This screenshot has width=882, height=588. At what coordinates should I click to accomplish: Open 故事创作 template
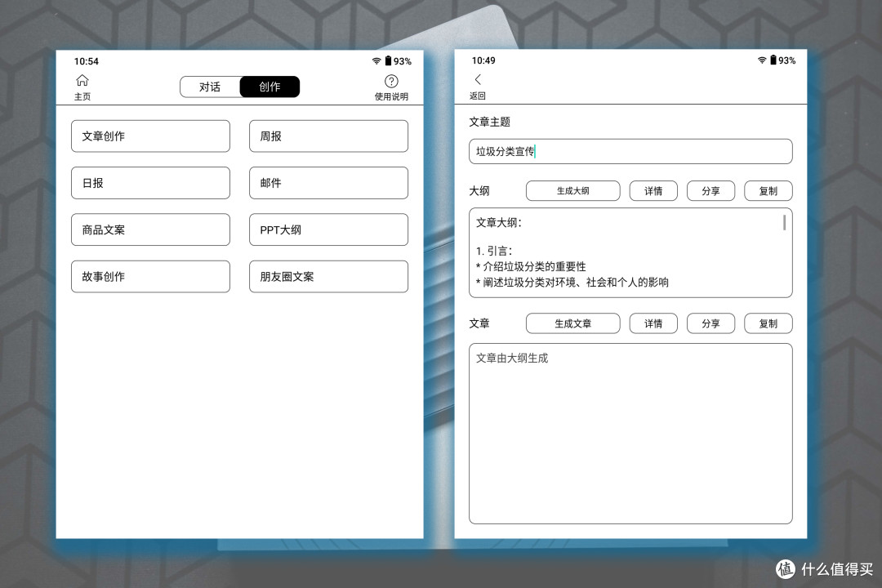(x=151, y=276)
